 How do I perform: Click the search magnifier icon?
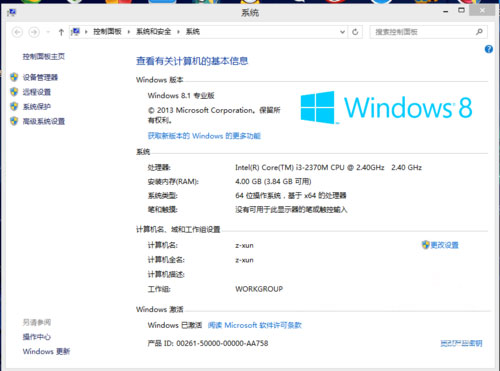pos(479,32)
